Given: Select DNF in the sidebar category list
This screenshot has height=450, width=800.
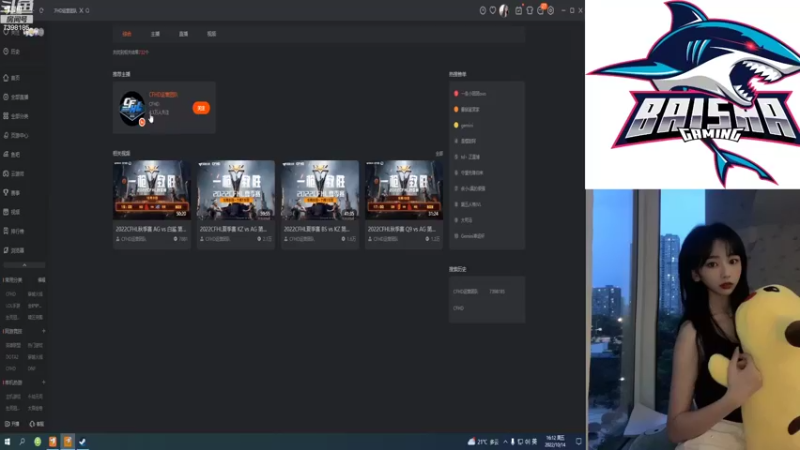Looking at the screenshot, I should coord(32,368).
